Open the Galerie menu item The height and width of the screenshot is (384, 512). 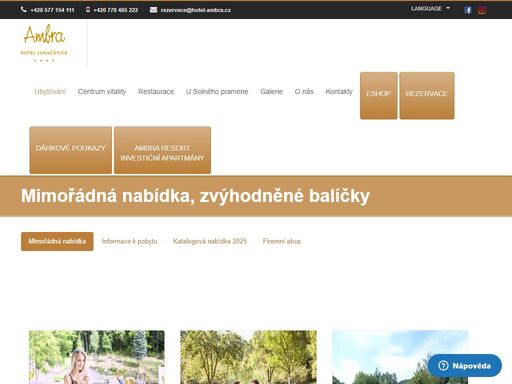coord(271,91)
